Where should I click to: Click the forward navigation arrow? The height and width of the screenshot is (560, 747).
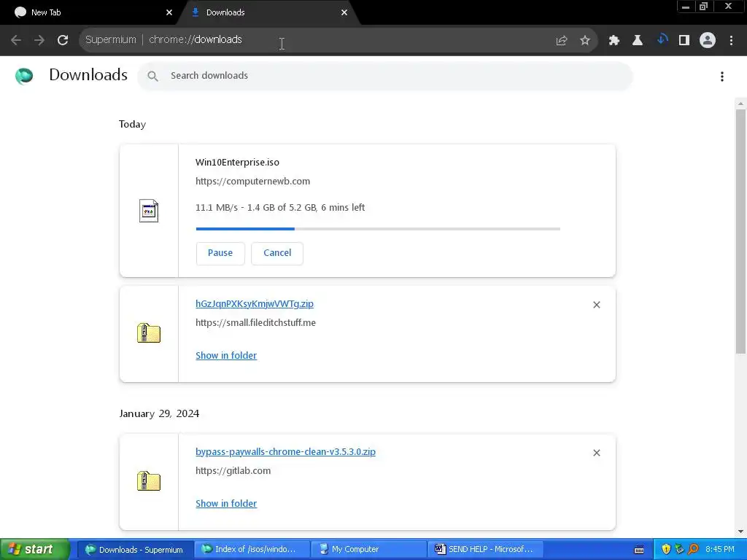click(39, 40)
